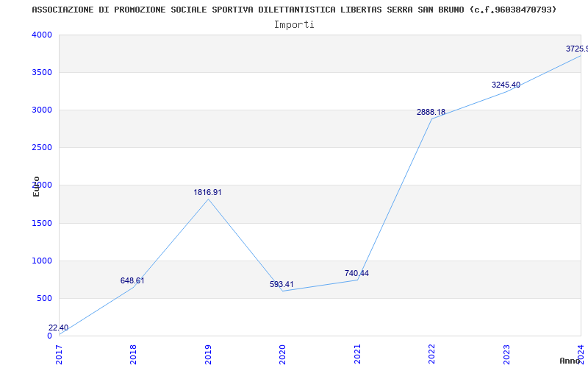Click the 3000 y-axis tick label
This screenshot has width=588, height=368.
(x=42, y=110)
